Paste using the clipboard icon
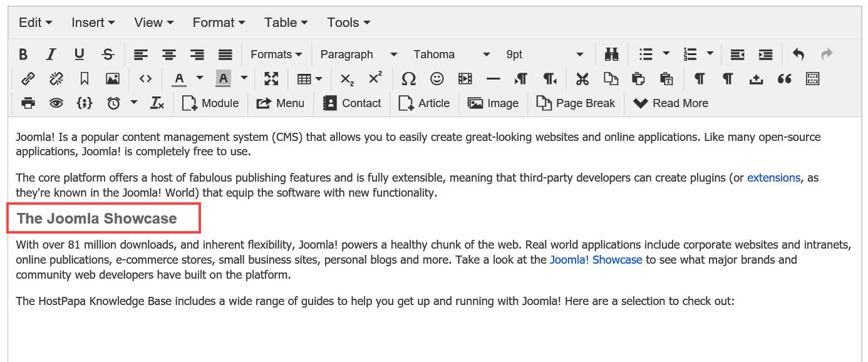868x362 pixels. (638, 79)
